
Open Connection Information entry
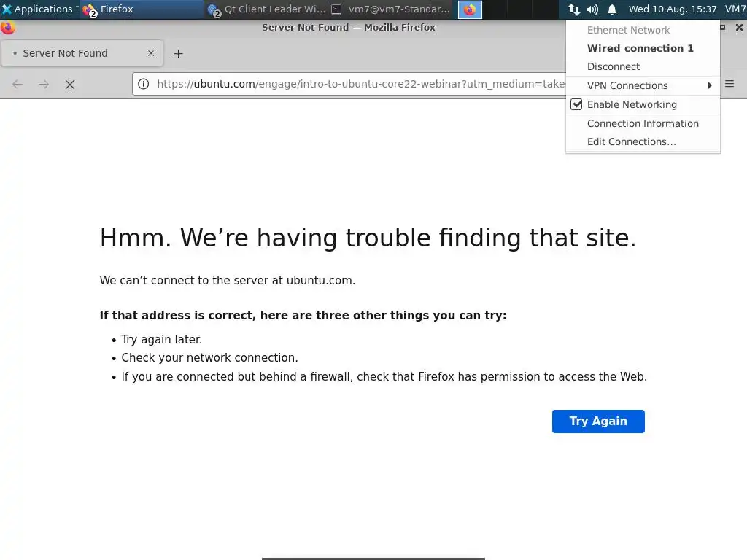pyautogui.click(x=643, y=123)
